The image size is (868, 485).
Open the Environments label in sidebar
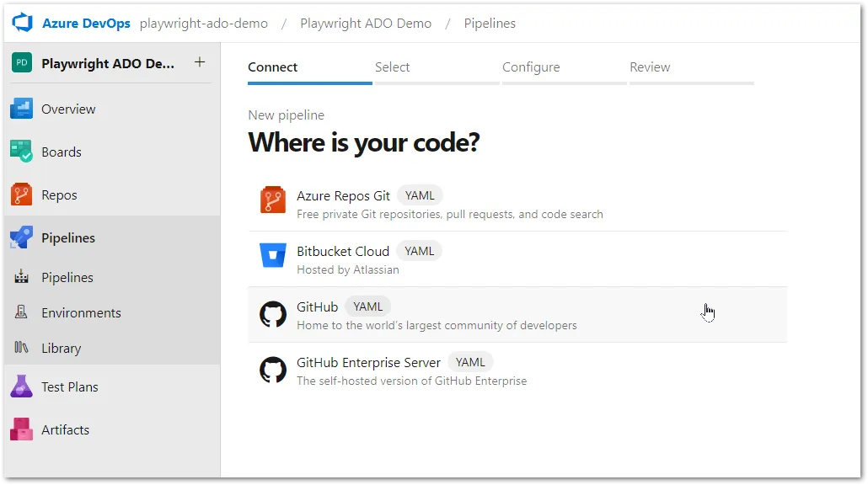coord(82,312)
